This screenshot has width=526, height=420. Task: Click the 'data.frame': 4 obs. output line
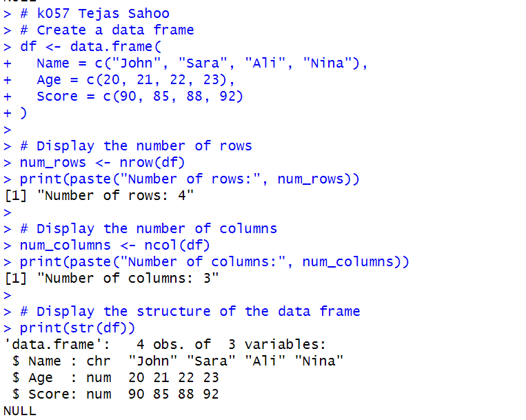tap(165, 345)
